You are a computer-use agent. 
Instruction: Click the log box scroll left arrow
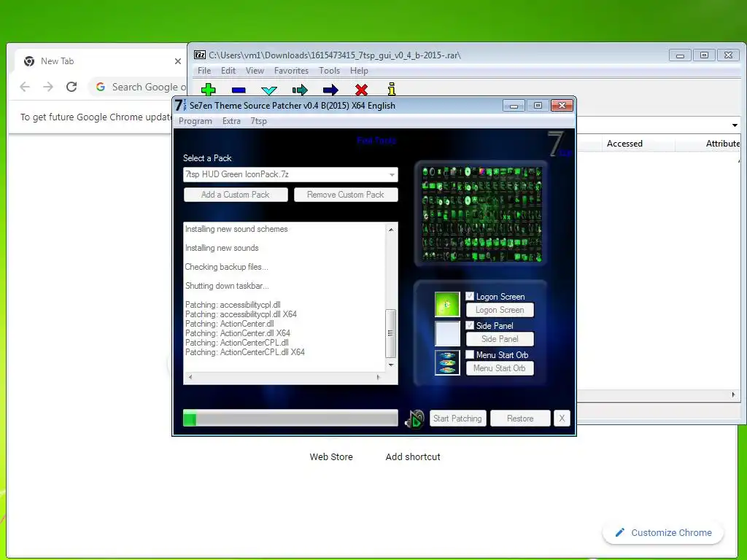(190, 377)
